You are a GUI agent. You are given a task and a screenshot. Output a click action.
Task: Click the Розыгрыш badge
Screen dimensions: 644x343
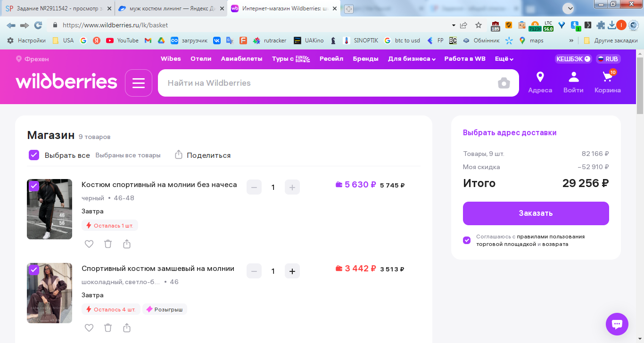(165, 310)
